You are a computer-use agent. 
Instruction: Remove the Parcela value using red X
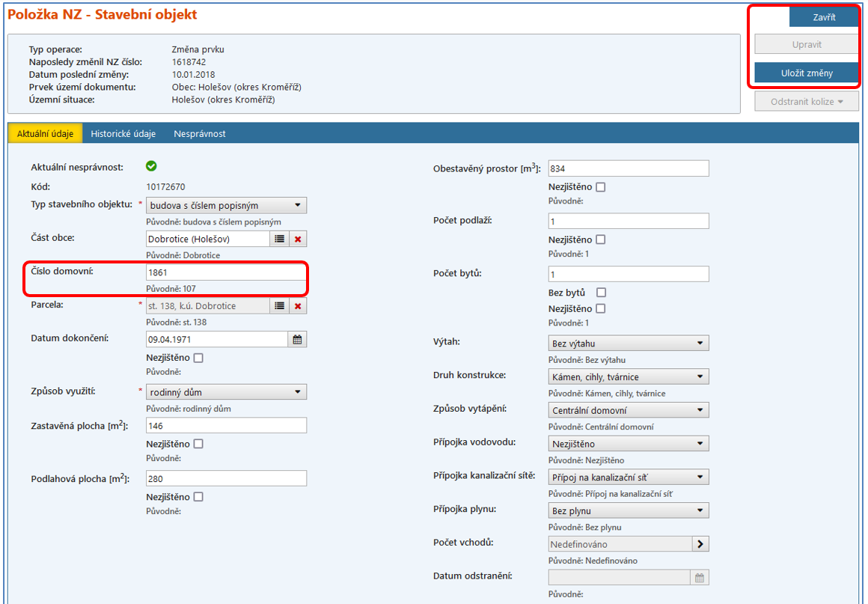[298, 306]
